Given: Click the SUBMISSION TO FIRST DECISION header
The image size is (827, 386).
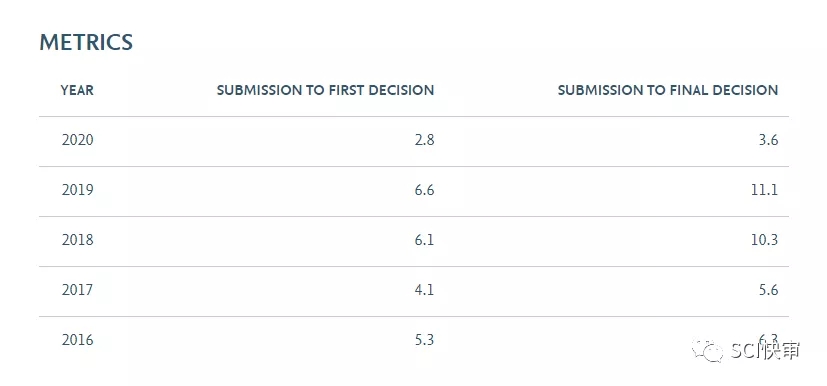Looking at the screenshot, I should pos(325,90).
